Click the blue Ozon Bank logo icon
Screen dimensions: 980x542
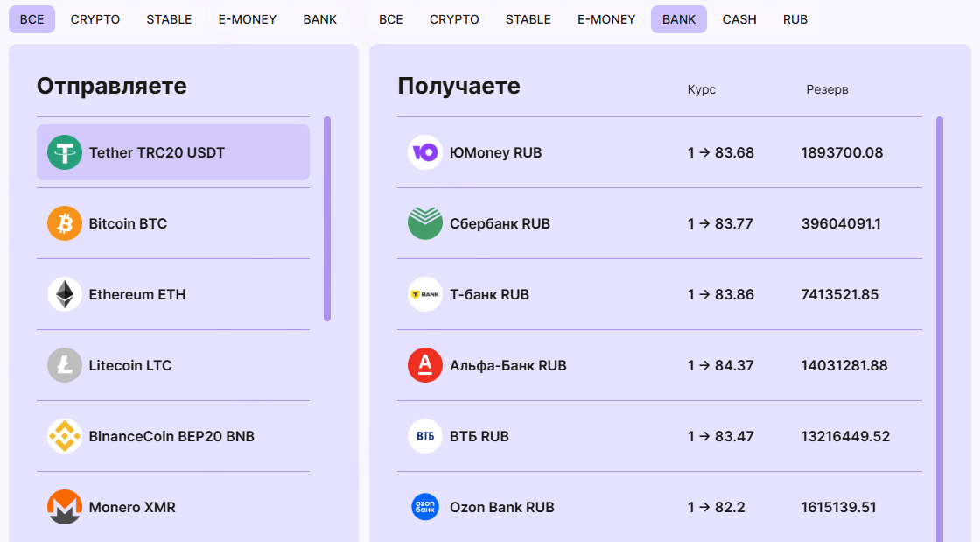point(425,507)
